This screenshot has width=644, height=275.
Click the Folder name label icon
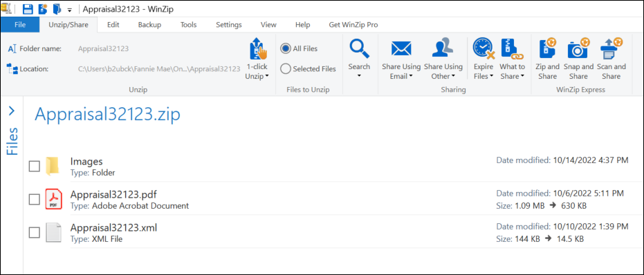(x=12, y=49)
